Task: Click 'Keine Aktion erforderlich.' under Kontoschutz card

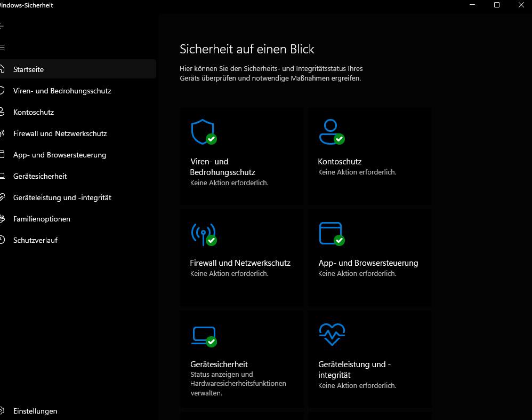Action: point(357,172)
